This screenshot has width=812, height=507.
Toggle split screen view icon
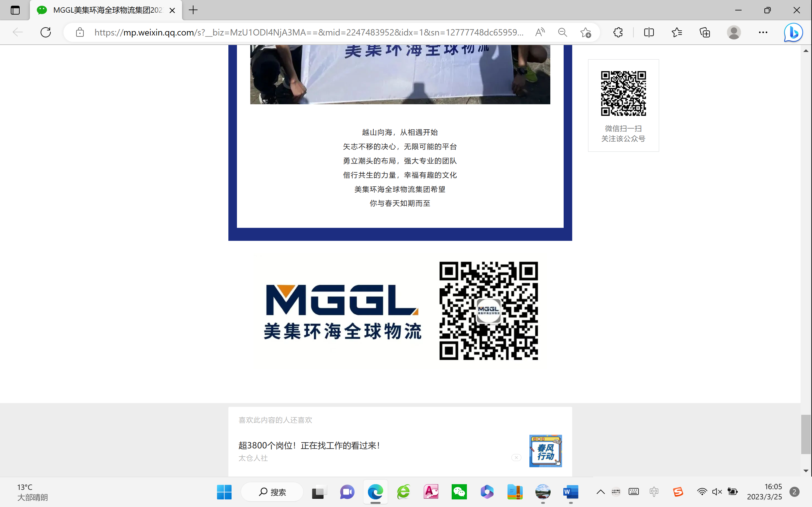pyautogui.click(x=649, y=32)
